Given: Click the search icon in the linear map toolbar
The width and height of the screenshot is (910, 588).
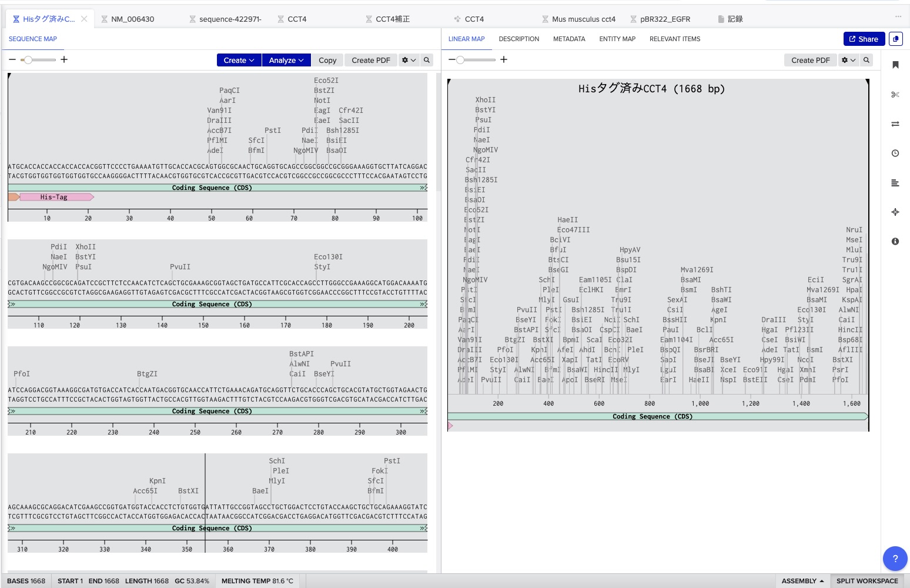Looking at the screenshot, I should click(866, 60).
